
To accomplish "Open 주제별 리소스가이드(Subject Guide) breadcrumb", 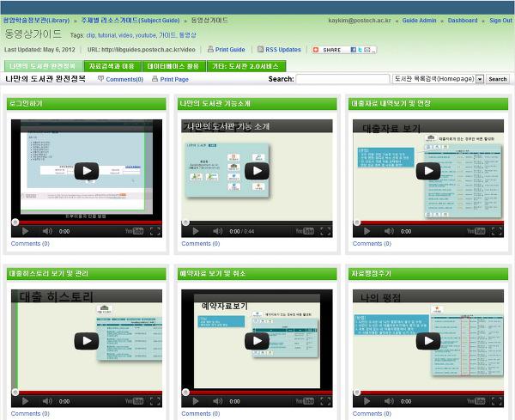I will click(130, 21).
